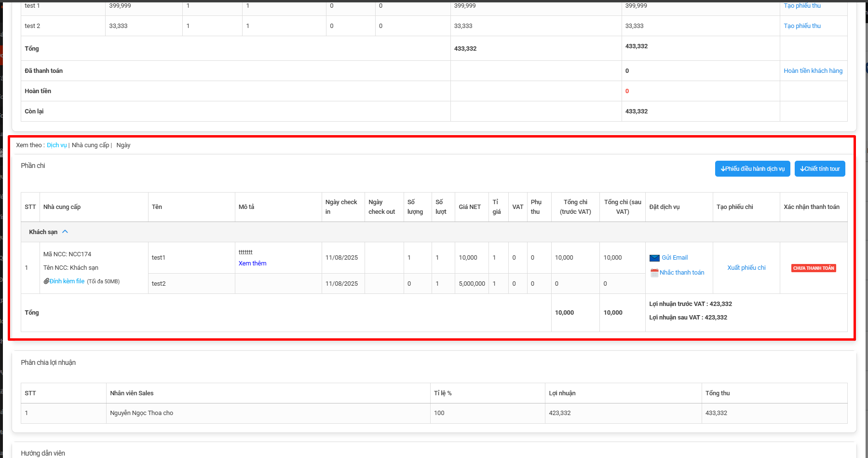Switch view to Nhà cung cấp
This screenshot has height=458, width=868.
point(90,145)
